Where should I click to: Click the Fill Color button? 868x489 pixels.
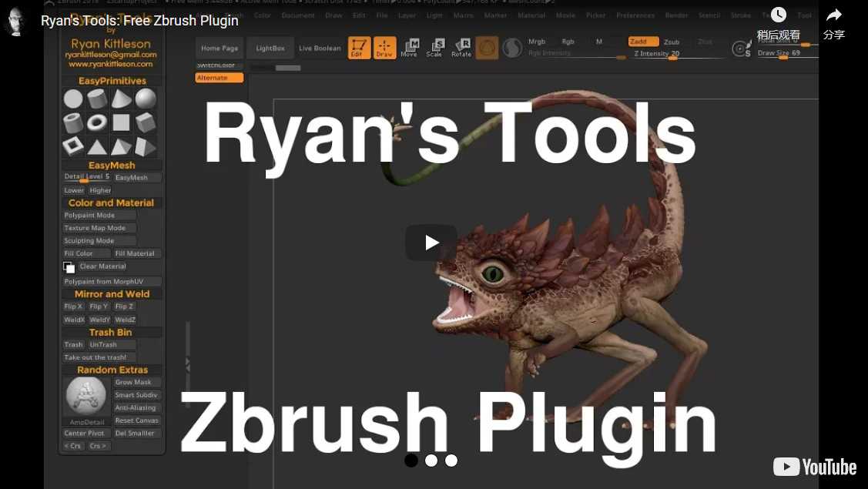tap(86, 253)
